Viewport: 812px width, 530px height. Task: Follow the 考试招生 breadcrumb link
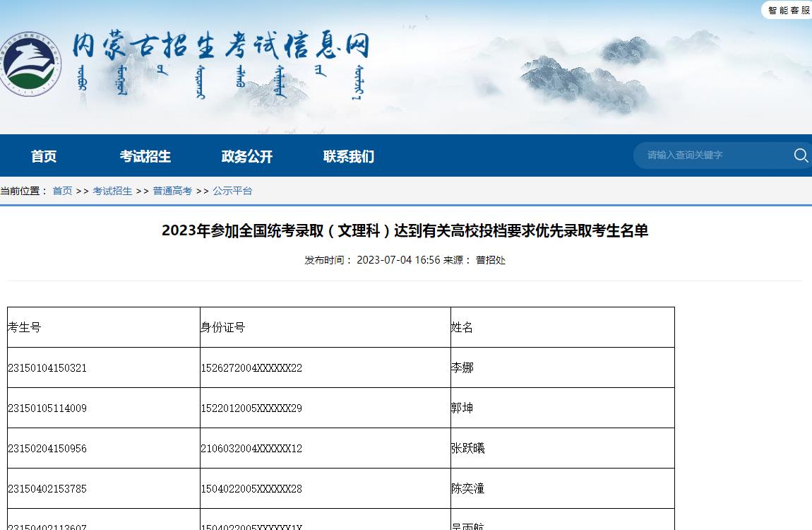pos(112,191)
